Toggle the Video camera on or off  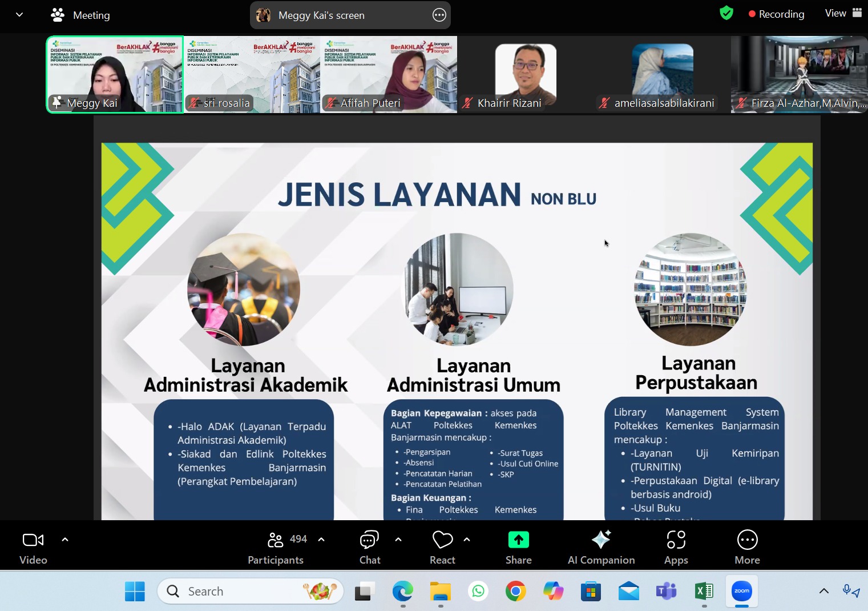point(33,547)
